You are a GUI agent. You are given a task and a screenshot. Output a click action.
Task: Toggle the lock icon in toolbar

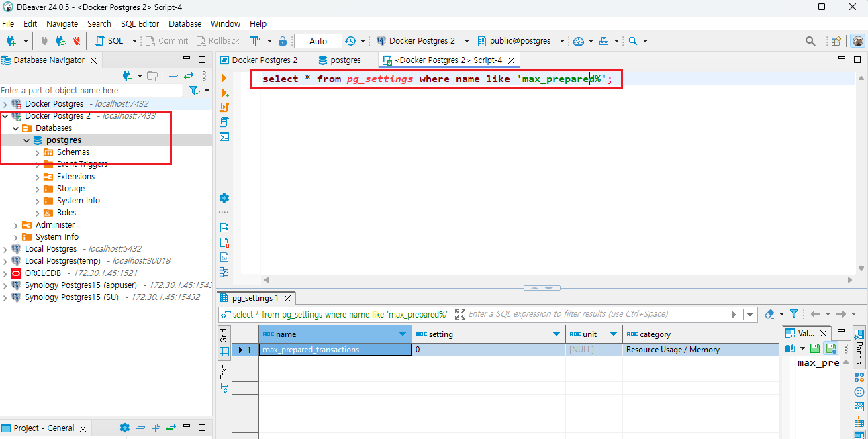283,41
